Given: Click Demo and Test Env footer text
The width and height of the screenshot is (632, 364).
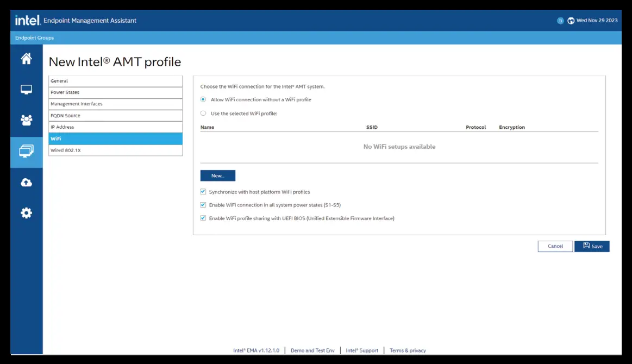Looking at the screenshot, I should (312, 350).
